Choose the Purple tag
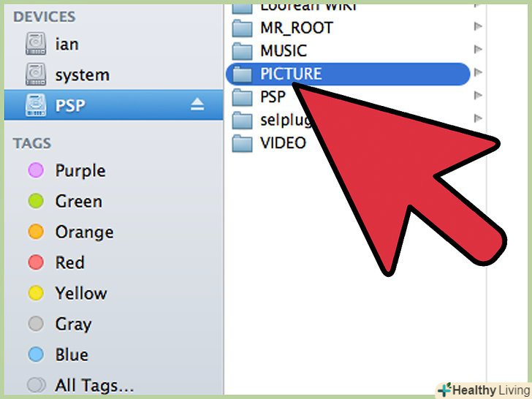 point(66,170)
